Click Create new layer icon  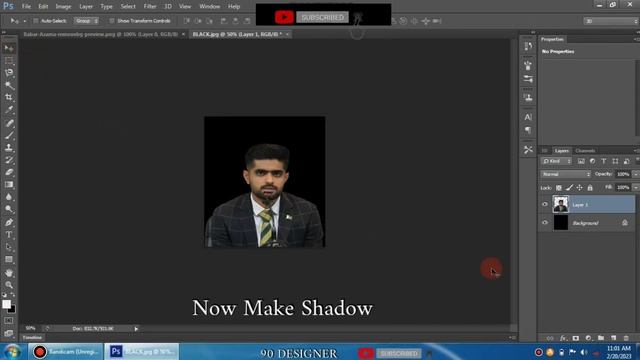click(613, 338)
